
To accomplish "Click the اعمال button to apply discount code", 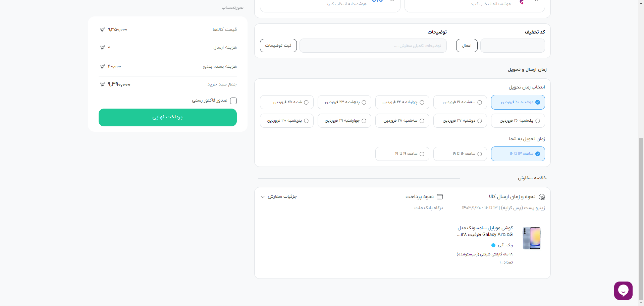I will [467, 46].
